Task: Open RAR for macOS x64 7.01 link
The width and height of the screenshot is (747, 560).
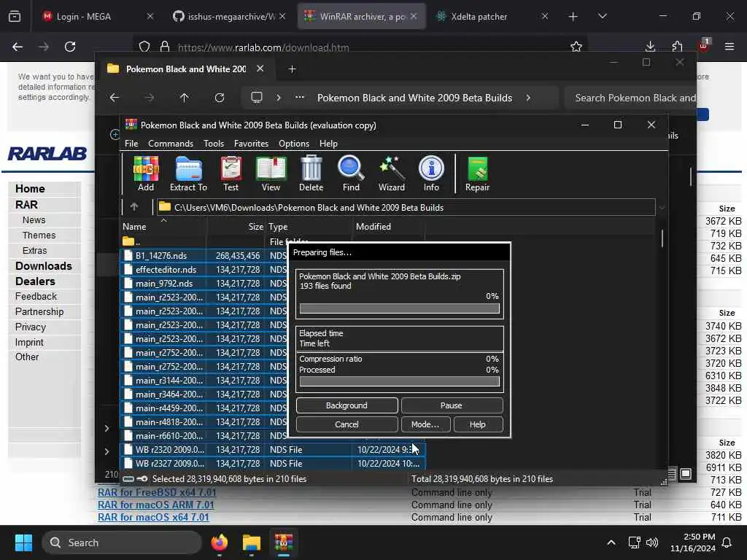Action: [x=153, y=517]
